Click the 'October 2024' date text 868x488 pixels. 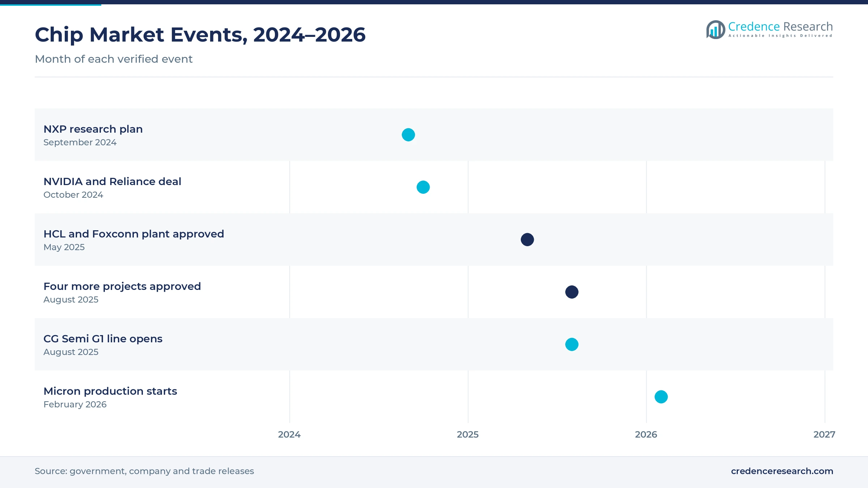tap(73, 195)
